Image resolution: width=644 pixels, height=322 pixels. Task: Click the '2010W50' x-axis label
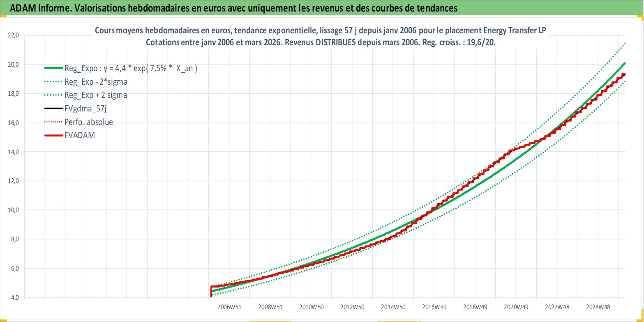click(311, 306)
